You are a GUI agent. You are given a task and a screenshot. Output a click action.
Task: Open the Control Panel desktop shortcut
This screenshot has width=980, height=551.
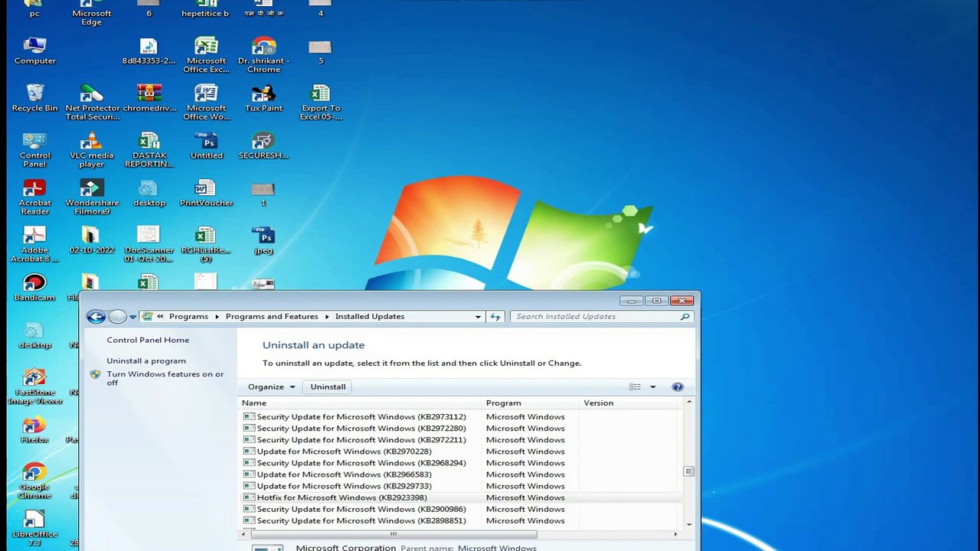click(x=34, y=149)
